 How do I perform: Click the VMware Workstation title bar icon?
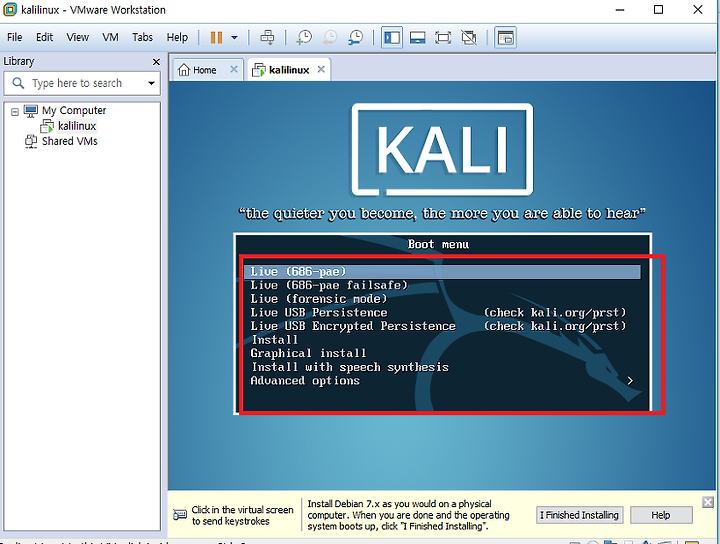pos(10,10)
